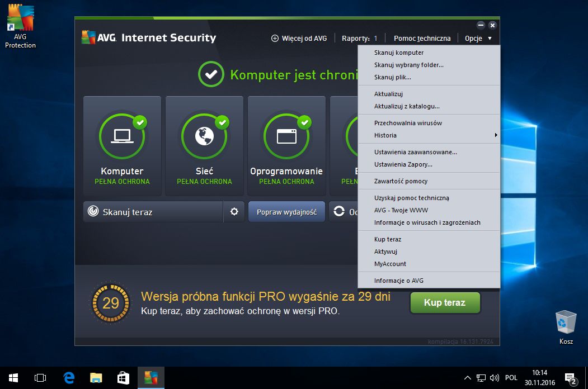Minimize the AVG Internet Security window
588x389 pixels.
(x=481, y=25)
